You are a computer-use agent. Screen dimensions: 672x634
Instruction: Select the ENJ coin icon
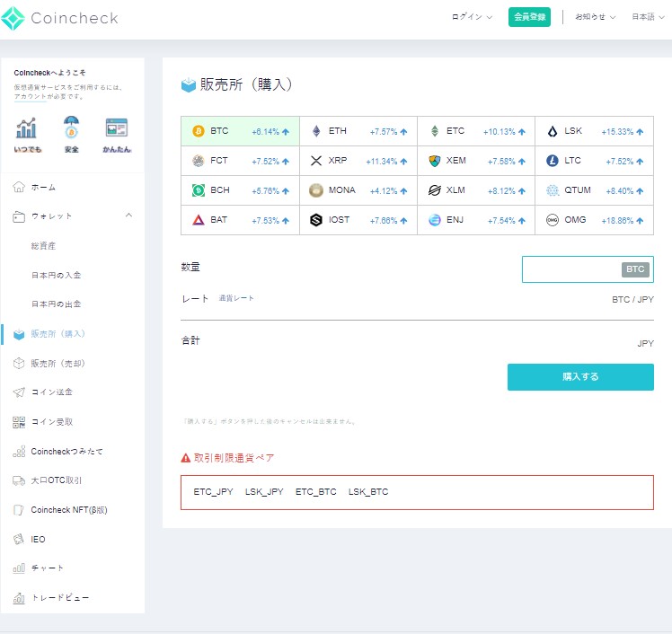[435, 220]
